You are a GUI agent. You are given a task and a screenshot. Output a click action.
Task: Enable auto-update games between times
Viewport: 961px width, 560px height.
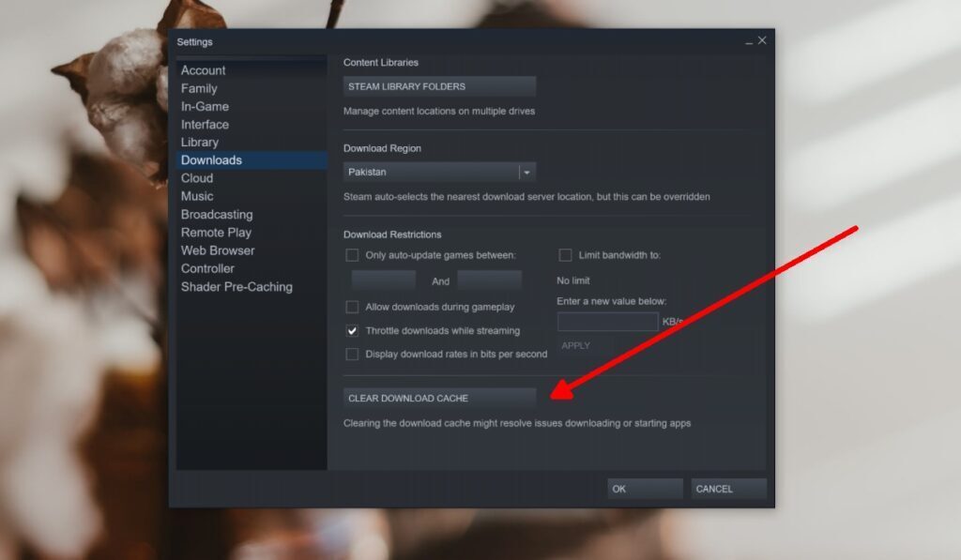click(x=353, y=254)
